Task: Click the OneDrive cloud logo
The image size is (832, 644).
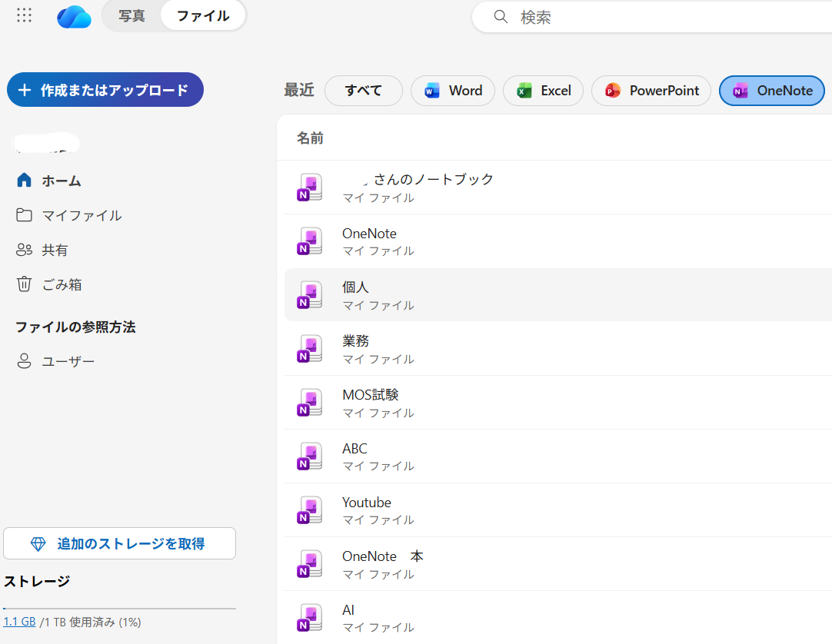Action: coord(73,15)
